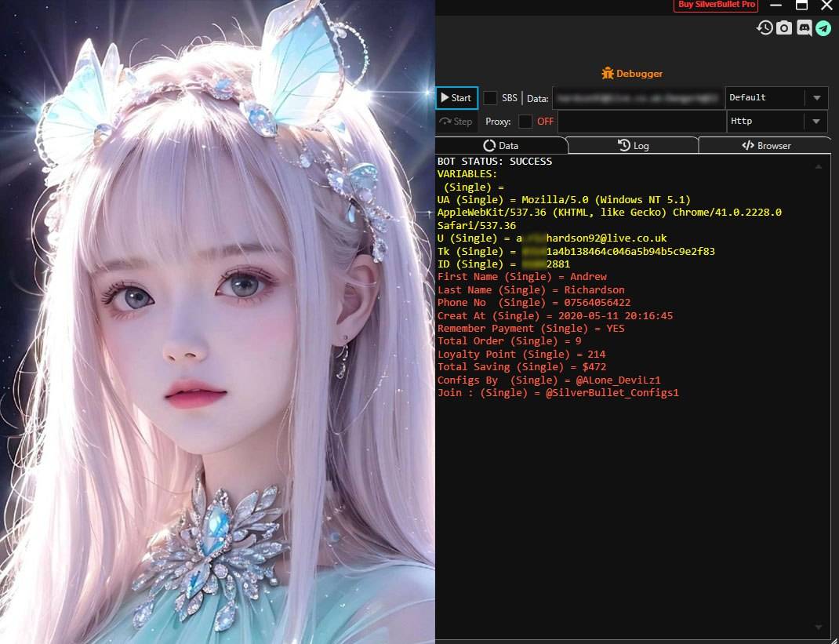This screenshot has height=644, width=839.
Task: Click the Creat At (Single) line
Action: click(555, 316)
